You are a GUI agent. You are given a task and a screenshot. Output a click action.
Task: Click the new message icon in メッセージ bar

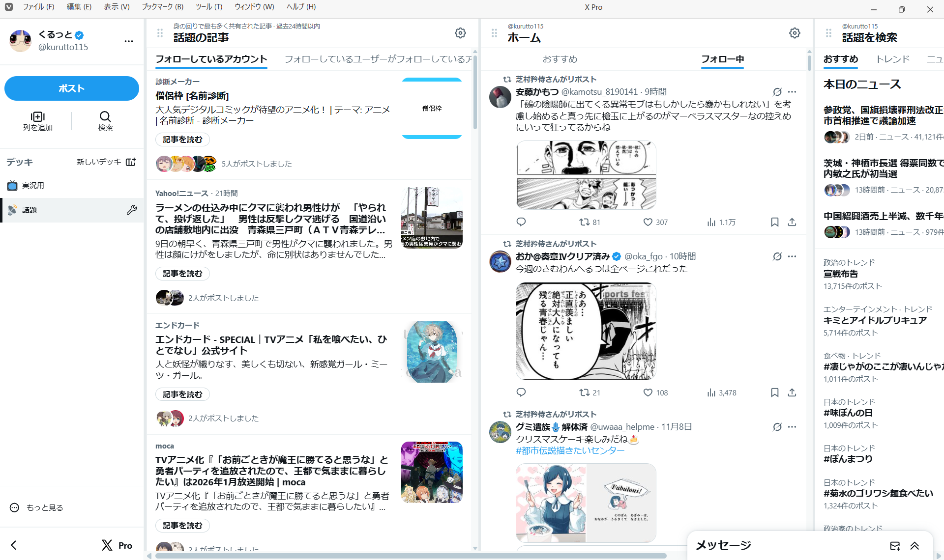895,546
